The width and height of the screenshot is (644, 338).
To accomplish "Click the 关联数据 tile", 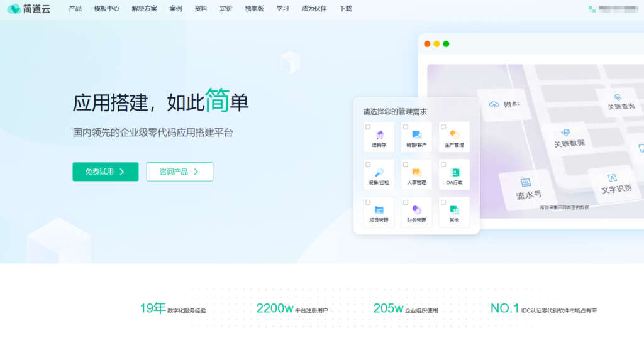I will point(569,139).
